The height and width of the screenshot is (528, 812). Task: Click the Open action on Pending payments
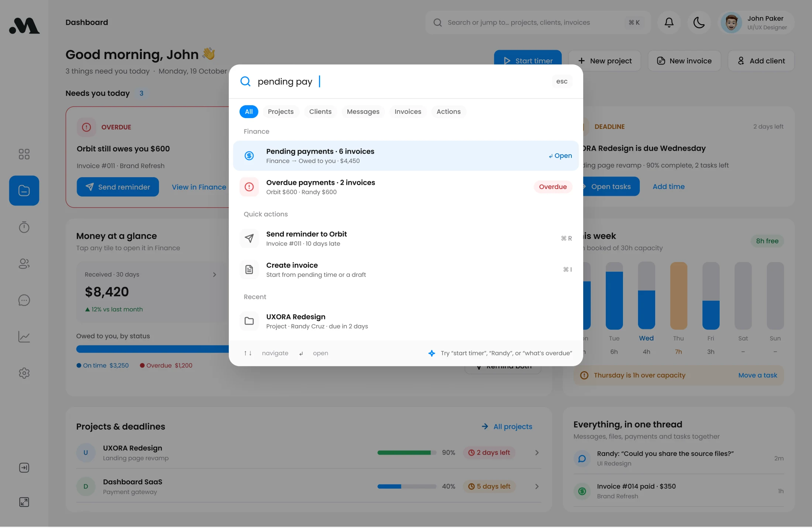(560, 156)
